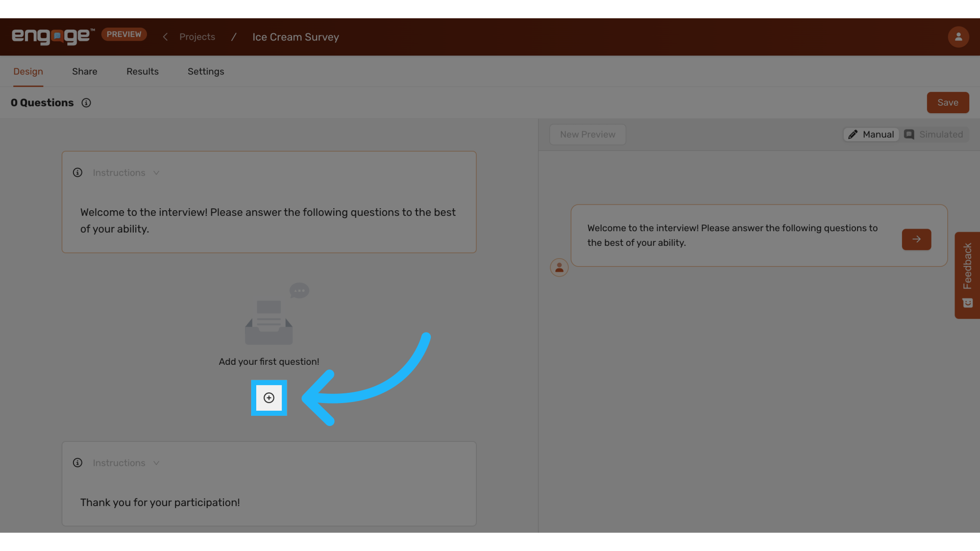This screenshot has height=551, width=980.
Task: Click the user avatar in the preview chat
Action: point(559,267)
